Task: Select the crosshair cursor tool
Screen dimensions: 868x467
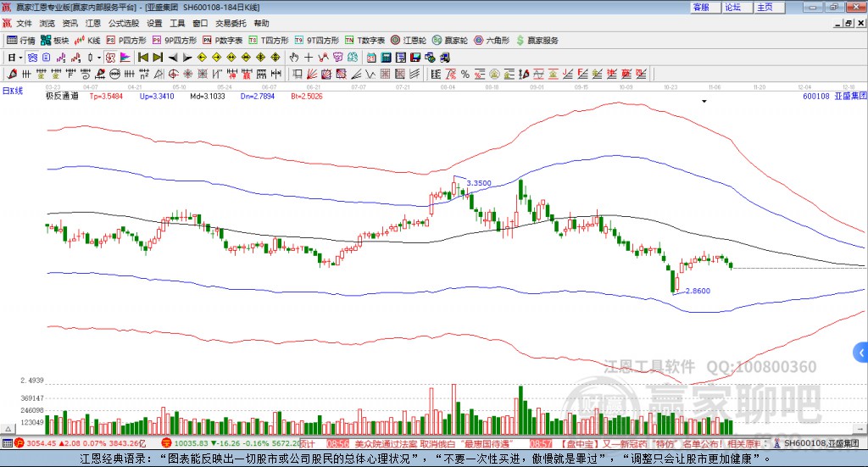Action: point(309,58)
